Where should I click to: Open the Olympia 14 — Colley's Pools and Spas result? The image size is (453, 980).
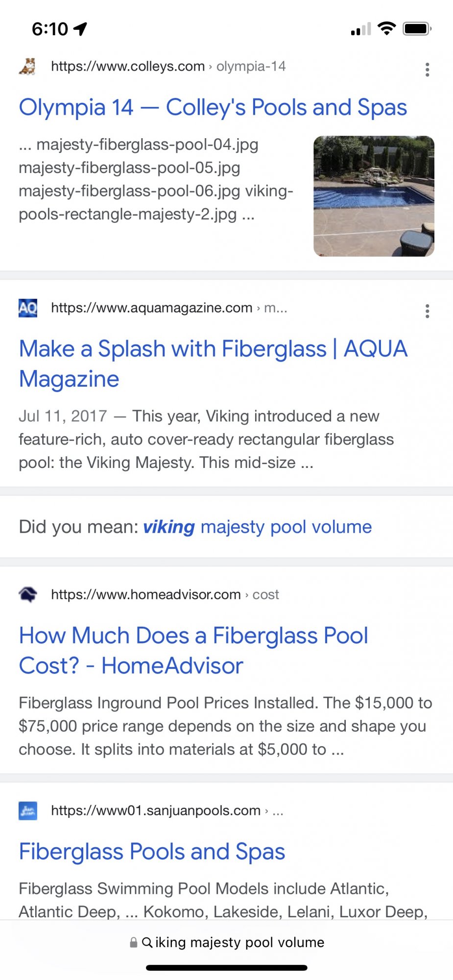(213, 107)
